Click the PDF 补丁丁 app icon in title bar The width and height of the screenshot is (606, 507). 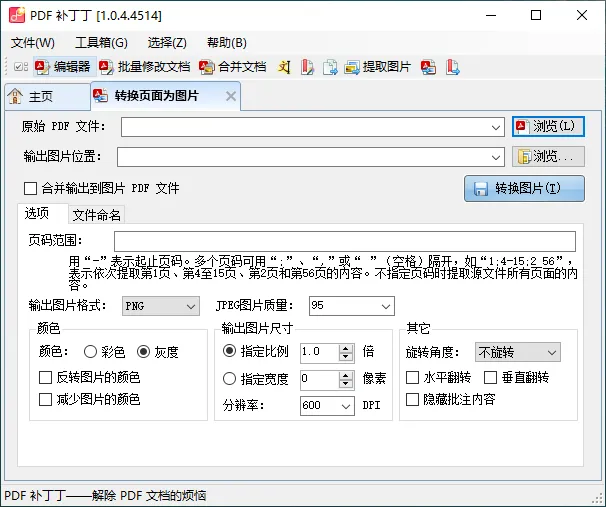(17, 15)
